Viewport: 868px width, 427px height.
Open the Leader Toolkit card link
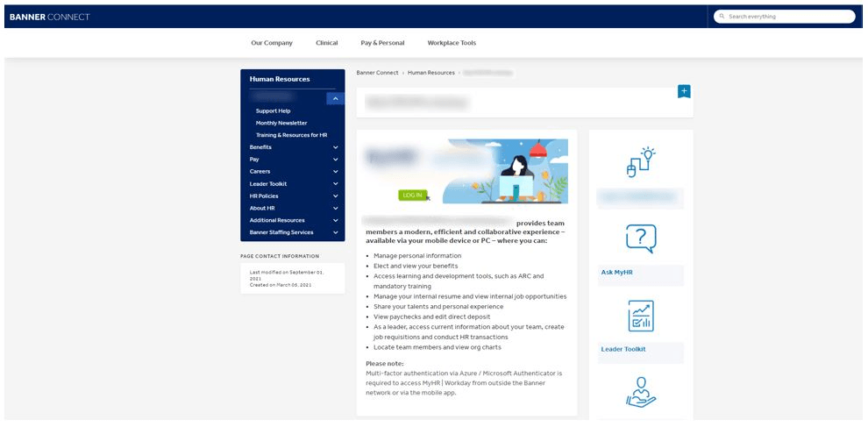tap(623, 350)
